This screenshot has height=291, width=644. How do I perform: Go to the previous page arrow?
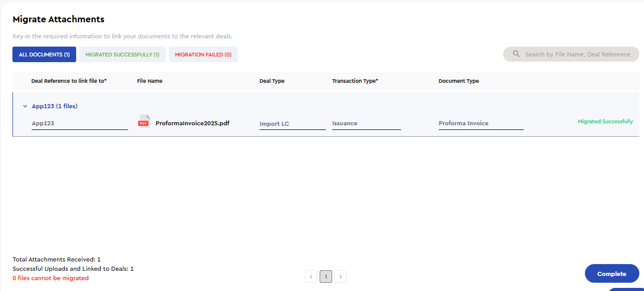click(311, 277)
